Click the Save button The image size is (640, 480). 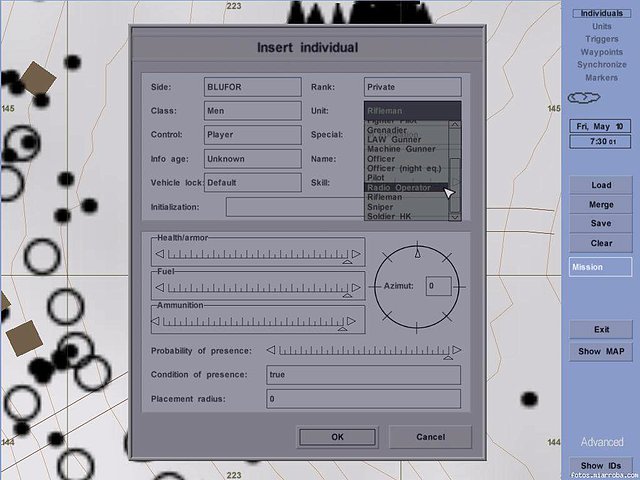click(x=601, y=224)
